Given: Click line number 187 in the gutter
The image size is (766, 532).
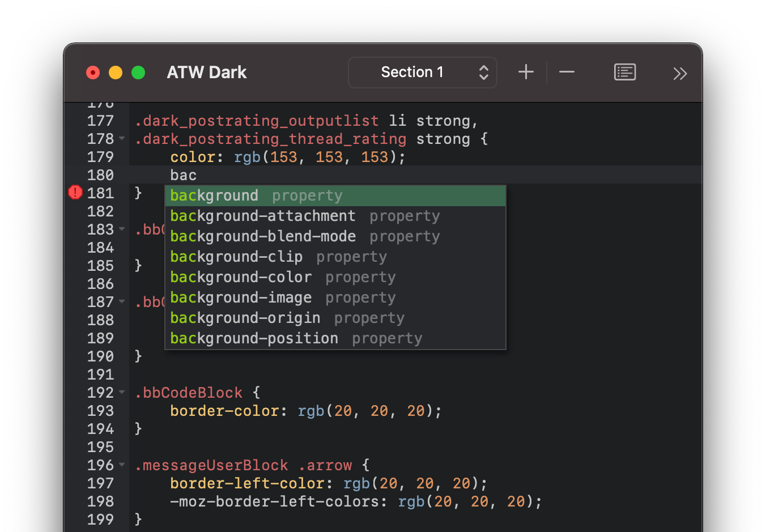Looking at the screenshot, I should (100, 302).
